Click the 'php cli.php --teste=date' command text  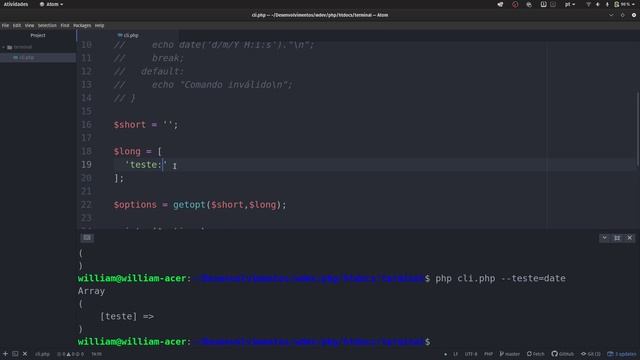(500, 278)
